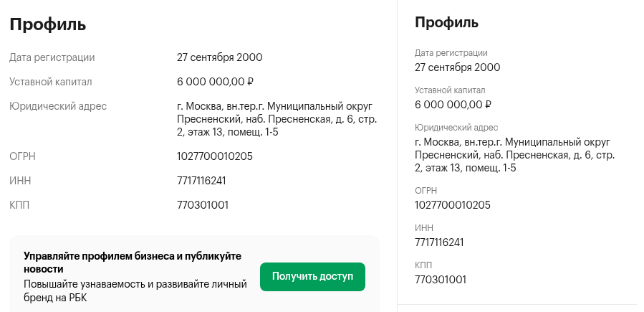Click the legal address text in the main table
The image size is (644, 312).
pos(277,119)
